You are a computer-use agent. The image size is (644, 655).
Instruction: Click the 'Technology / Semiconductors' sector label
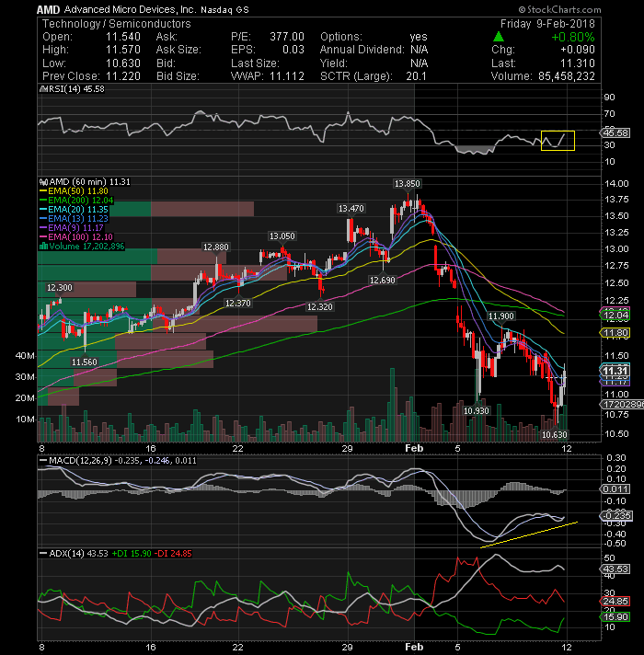click(x=117, y=24)
